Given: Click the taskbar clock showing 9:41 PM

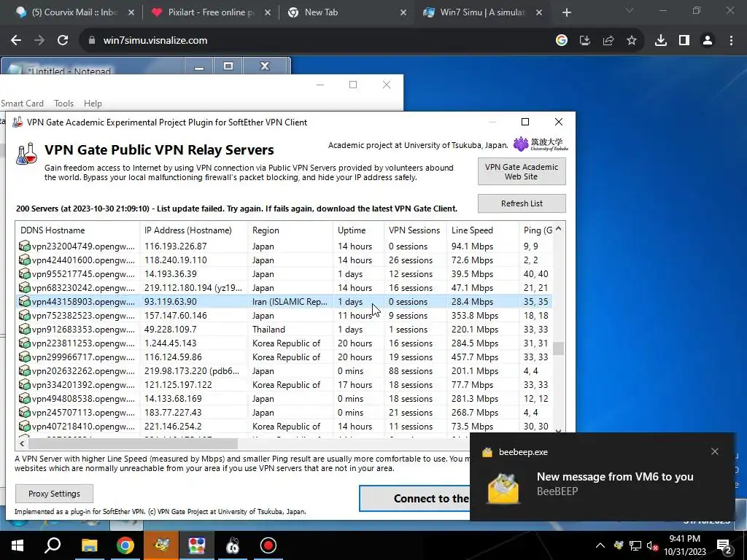Looking at the screenshot, I should pyautogui.click(x=685, y=545).
